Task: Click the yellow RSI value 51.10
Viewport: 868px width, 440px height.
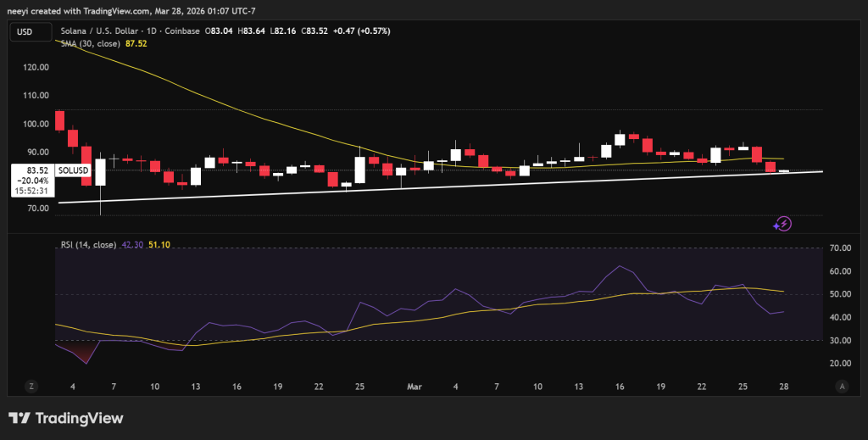Action: point(159,245)
